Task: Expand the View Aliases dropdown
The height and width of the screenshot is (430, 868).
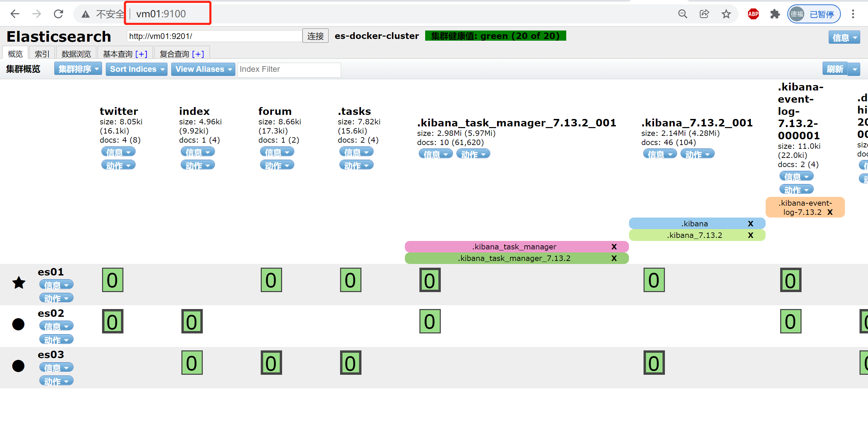Action: tap(203, 69)
